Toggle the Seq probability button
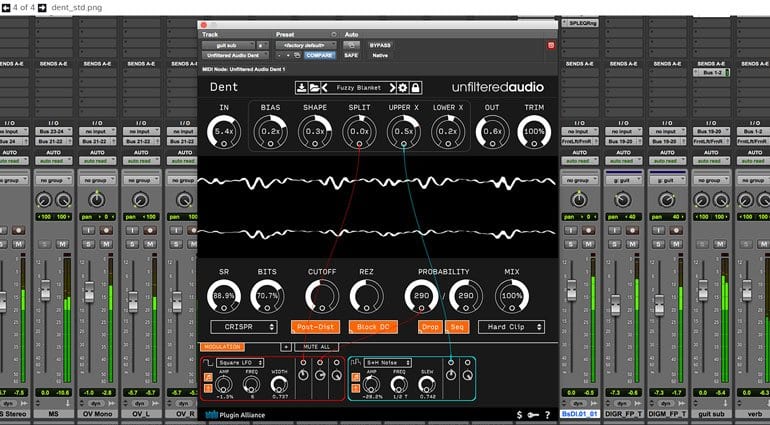770x425 pixels. pos(457,327)
